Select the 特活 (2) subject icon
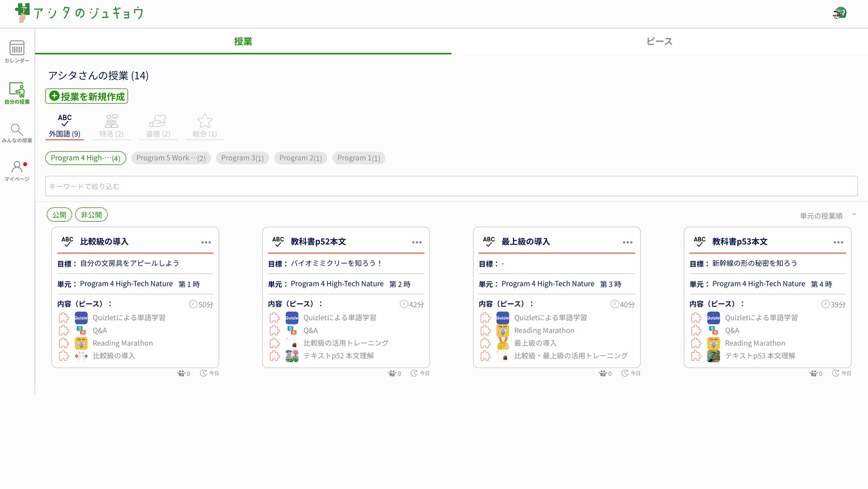868x489 pixels. click(111, 121)
